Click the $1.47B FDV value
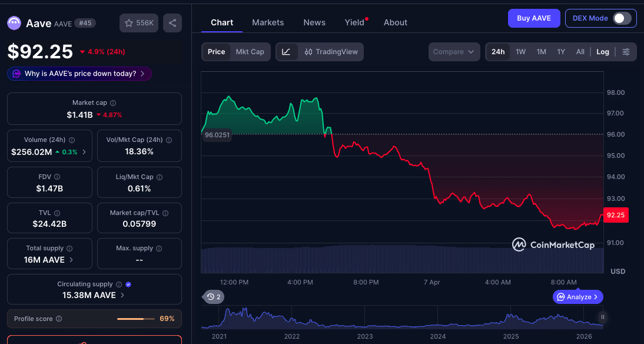 pos(49,188)
